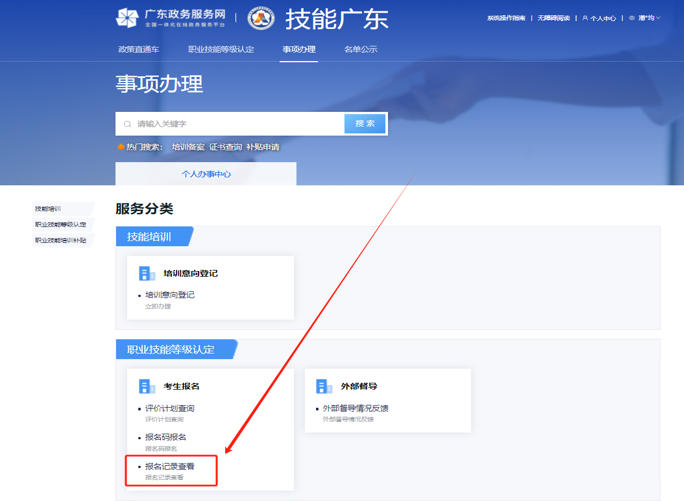Click the 广东政务服务网 logo icon
This screenshot has height=501, width=684.
coord(127,17)
